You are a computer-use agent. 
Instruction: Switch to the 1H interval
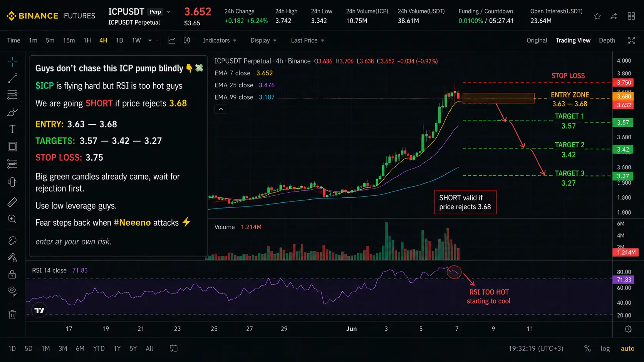pyautogui.click(x=87, y=40)
